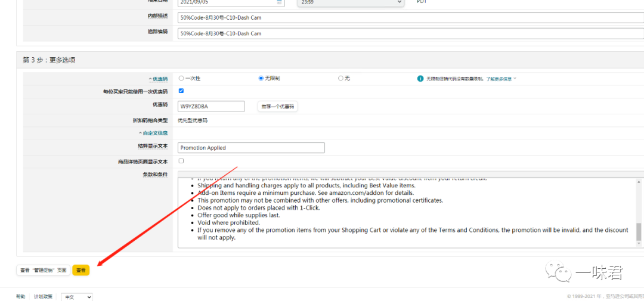644x301 pixels.
Task: Open the 中文 language dropdown
Action: (77, 297)
